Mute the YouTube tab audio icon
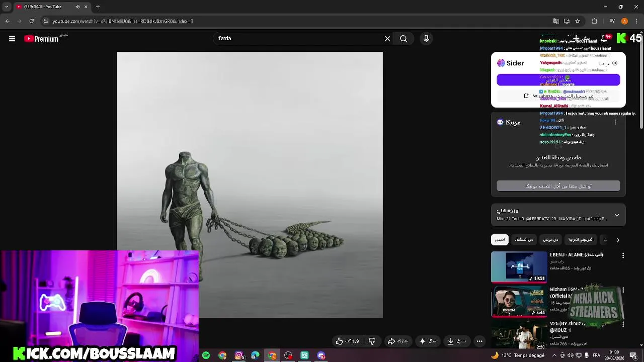Viewport: 644px width, 362px height. pos(77,7)
